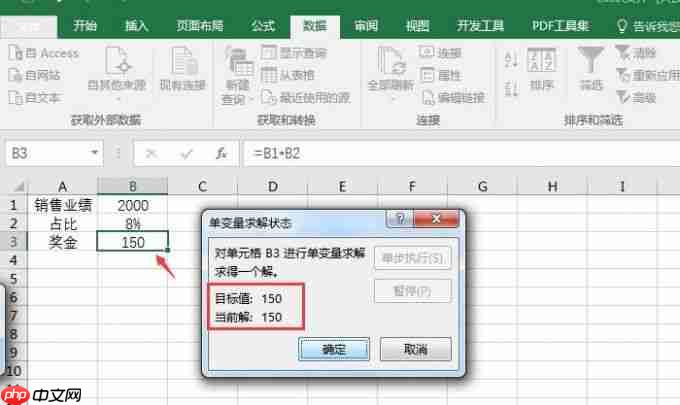
Task: Click the 现有连接 icon
Action: [x=183, y=69]
